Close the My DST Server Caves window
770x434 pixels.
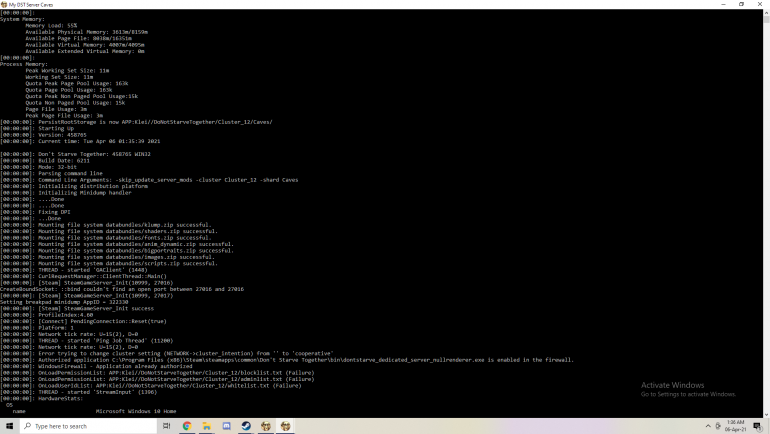tap(760, 4)
